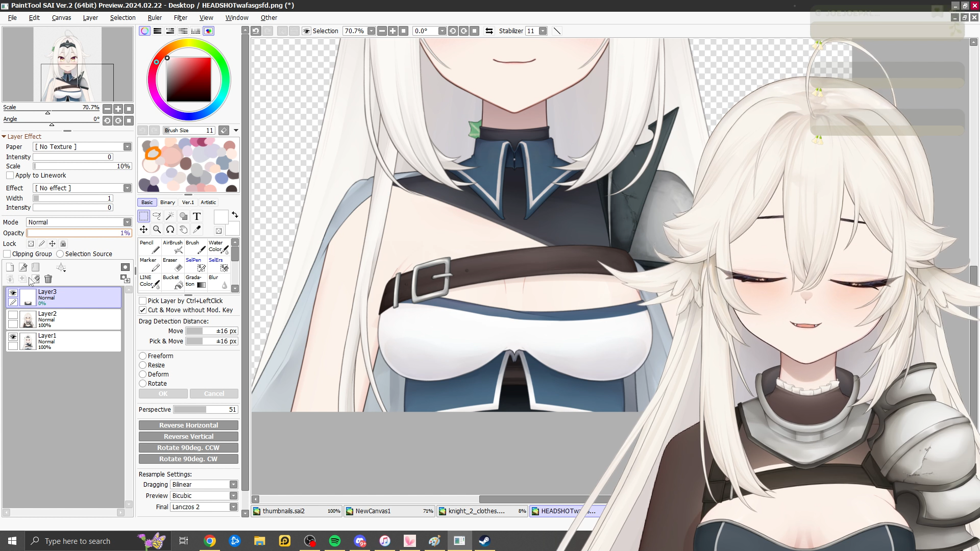Select the Freeform transform option
Image resolution: width=980 pixels, height=551 pixels.
pos(143,356)
